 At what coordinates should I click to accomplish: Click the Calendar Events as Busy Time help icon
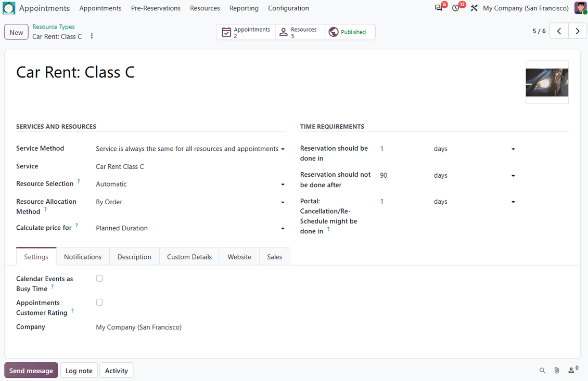click(52, 286)
